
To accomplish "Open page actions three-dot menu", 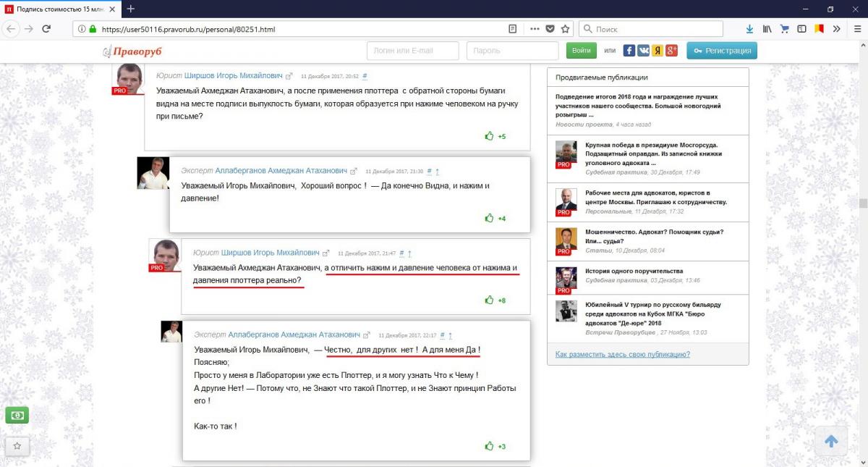I will (x=535, y=29).
